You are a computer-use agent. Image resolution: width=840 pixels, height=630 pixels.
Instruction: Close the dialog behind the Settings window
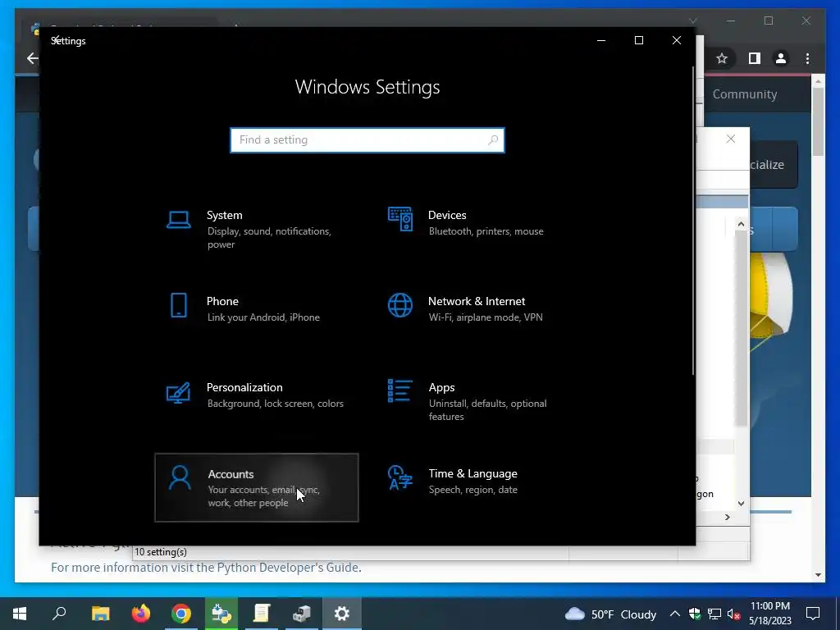click(x=731, y=139)
